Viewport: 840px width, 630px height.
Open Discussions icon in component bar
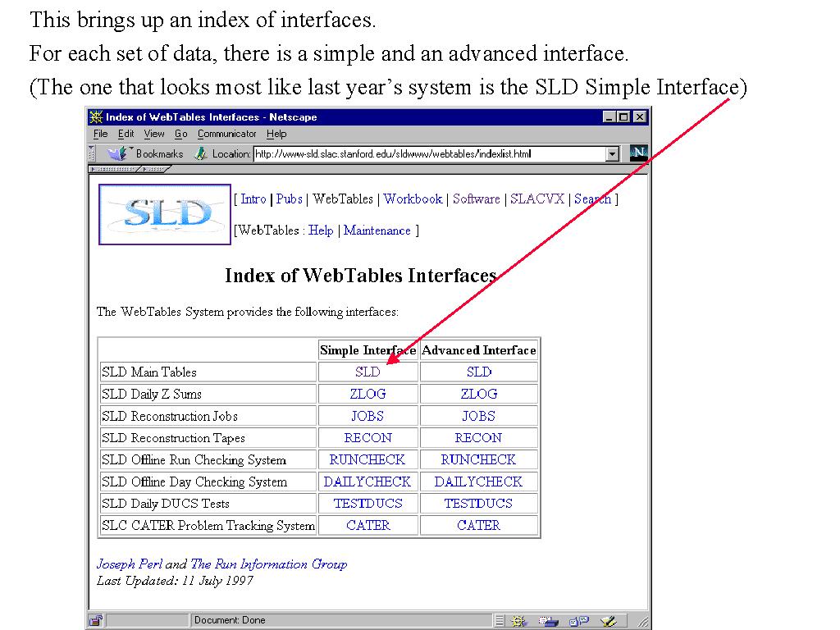pos(578,620)
